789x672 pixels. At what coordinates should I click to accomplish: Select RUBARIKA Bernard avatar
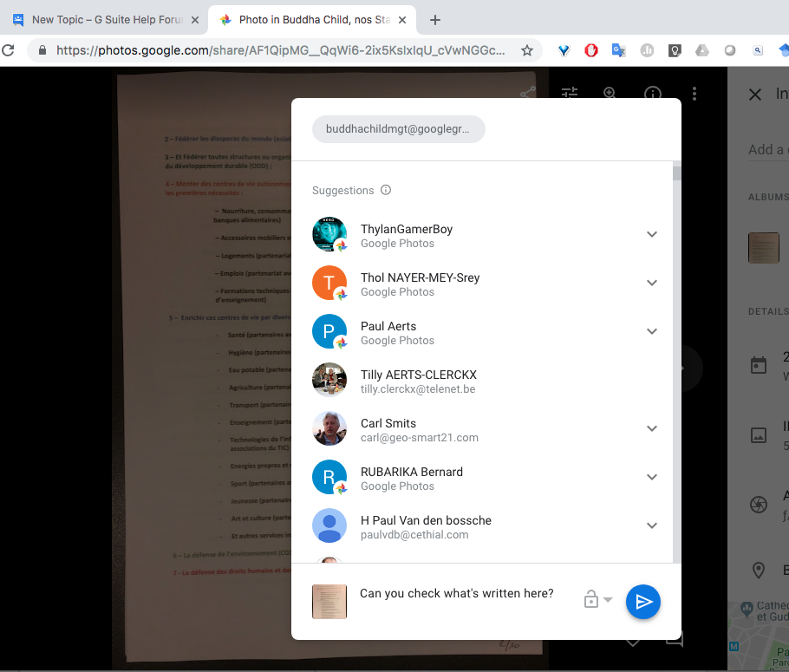click(x=329, y=477)
